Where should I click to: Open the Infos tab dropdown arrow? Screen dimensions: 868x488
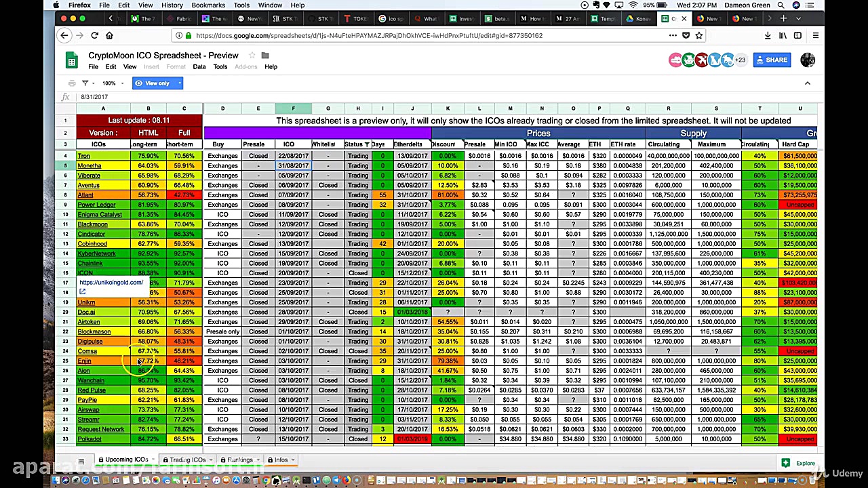tap(293, 460)
